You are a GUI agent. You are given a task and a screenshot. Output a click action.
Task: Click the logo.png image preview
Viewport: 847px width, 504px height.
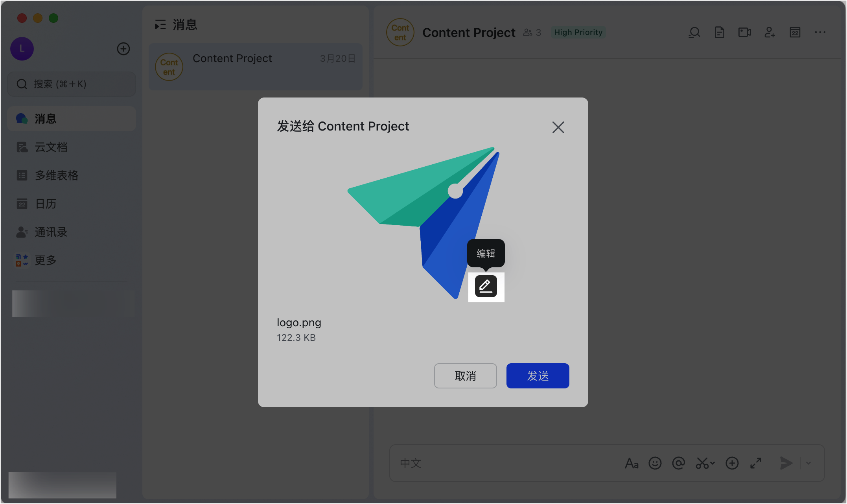[x=423, y=223]
